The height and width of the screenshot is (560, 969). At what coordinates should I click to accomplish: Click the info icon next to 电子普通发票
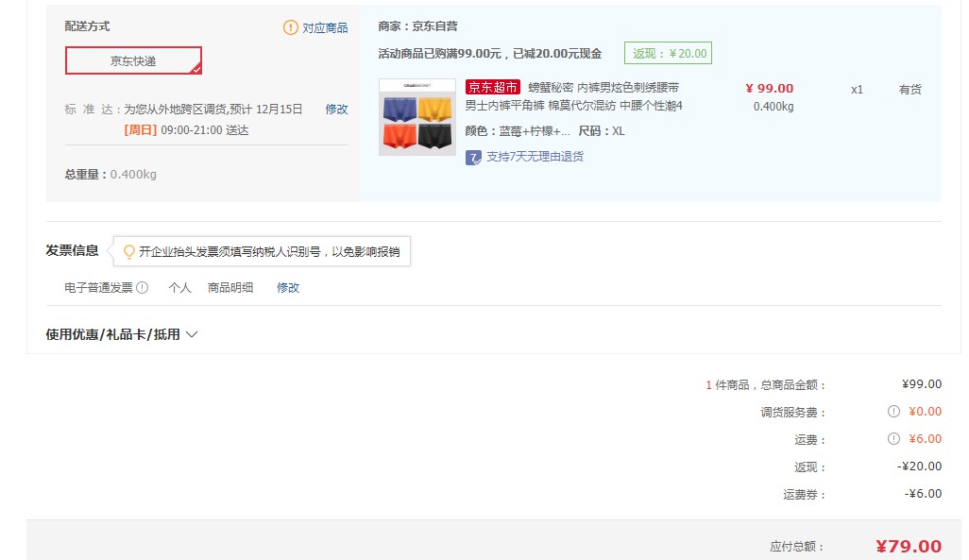(x=142, y=287)
